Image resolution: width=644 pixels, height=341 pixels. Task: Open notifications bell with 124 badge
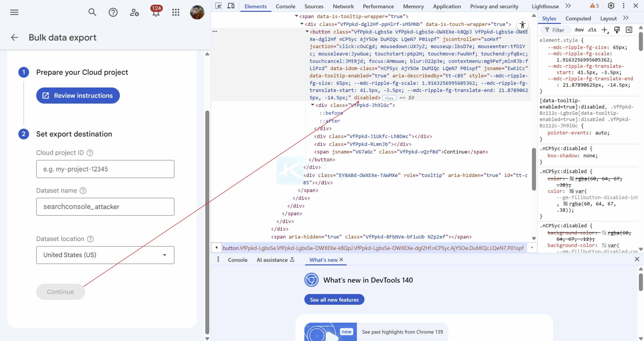(156, 12)
